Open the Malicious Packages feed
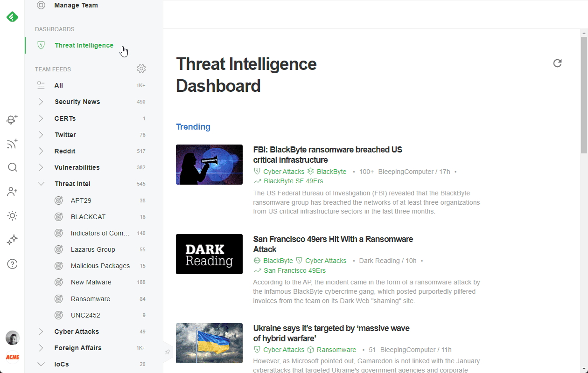Screen dimensions: 588x373 coord(100,266)
